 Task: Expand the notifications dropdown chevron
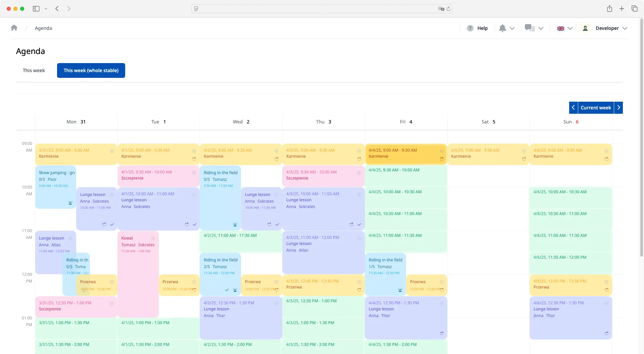512,28
